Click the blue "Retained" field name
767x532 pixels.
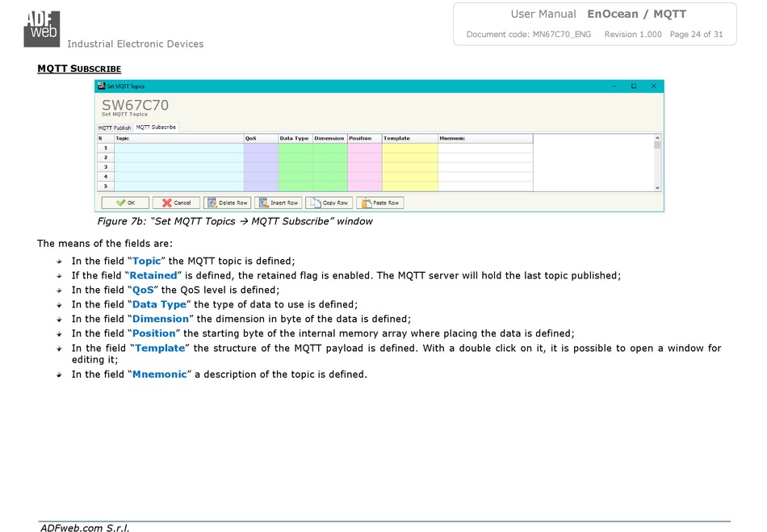click(153, 275)
